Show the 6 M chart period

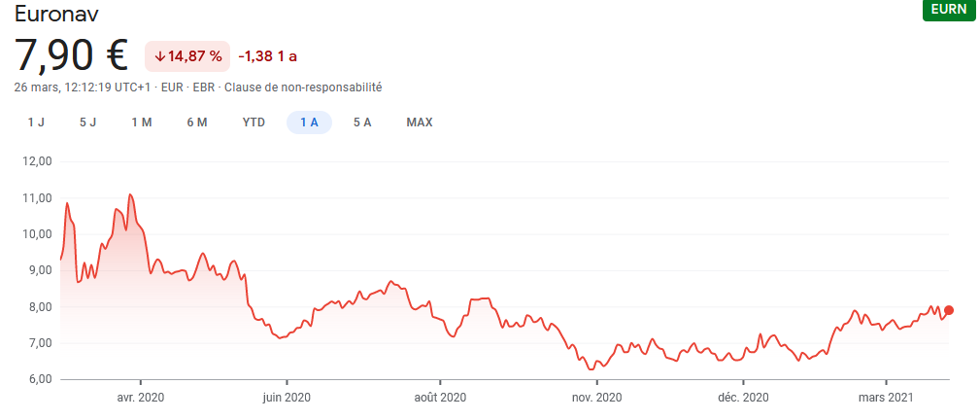[x=197, y=122]
